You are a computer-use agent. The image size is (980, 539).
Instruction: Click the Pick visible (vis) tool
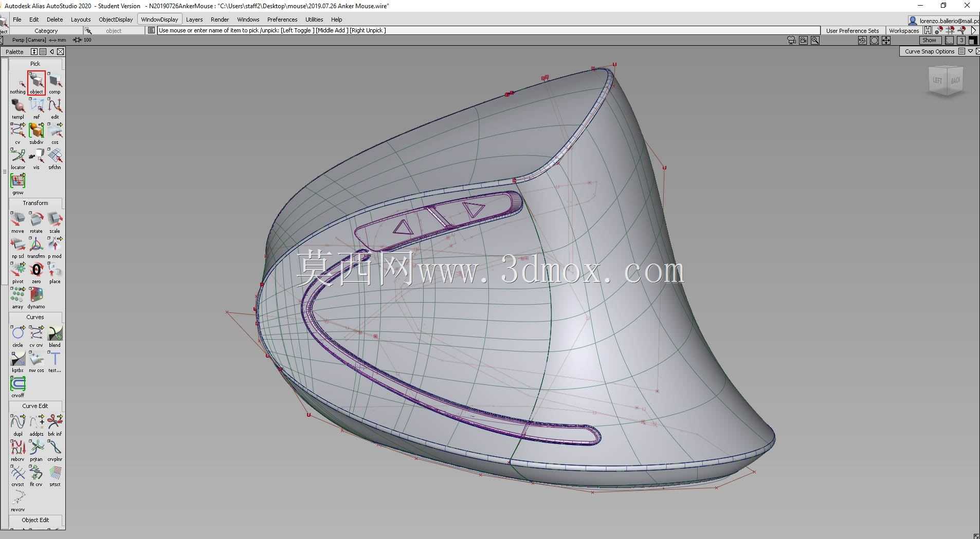click(36, 159)
